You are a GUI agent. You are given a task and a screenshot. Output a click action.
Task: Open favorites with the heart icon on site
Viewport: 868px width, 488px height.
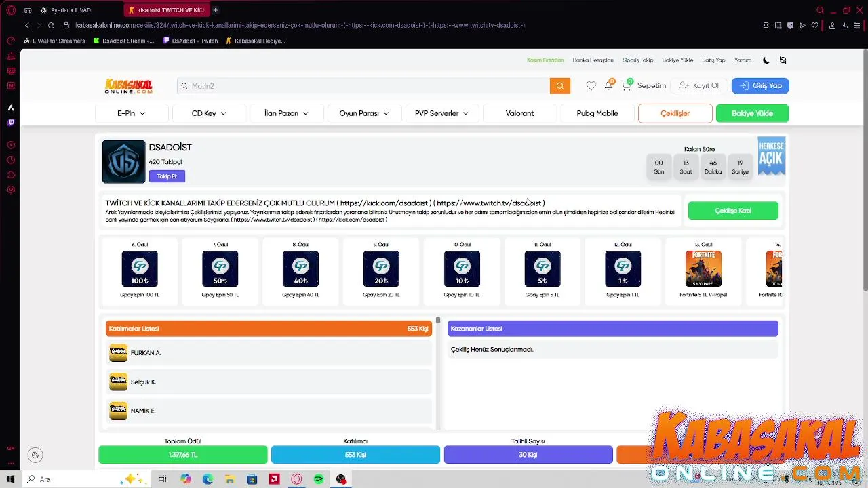pos(591,85)
